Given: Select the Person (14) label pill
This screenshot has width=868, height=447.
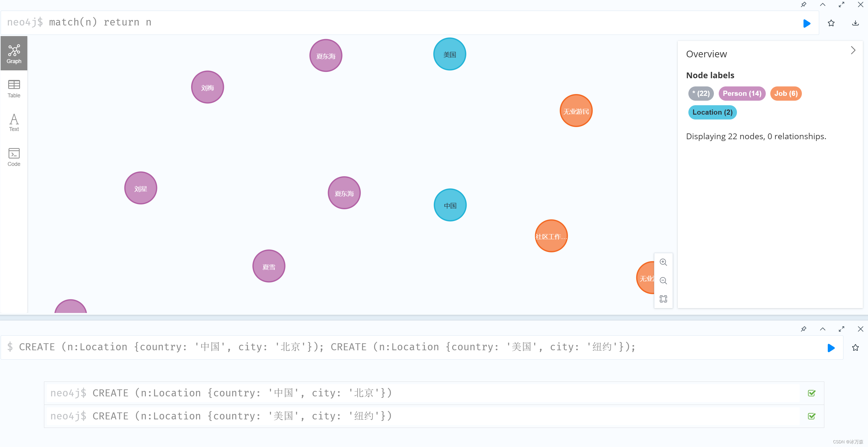Looking at the screenshot, I should (742, 94).
